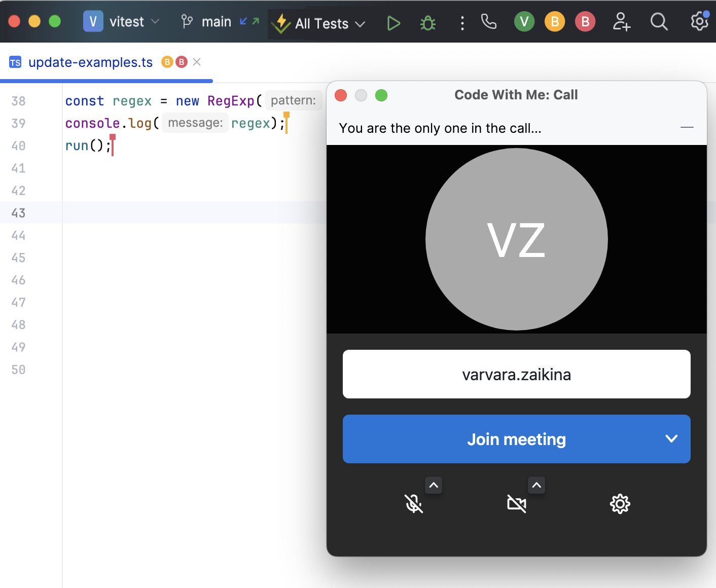The height and width of the screenshot is (588, 716).
Task: Open the main branch menu
Action: pyautogui.click(x=217, y=22)
